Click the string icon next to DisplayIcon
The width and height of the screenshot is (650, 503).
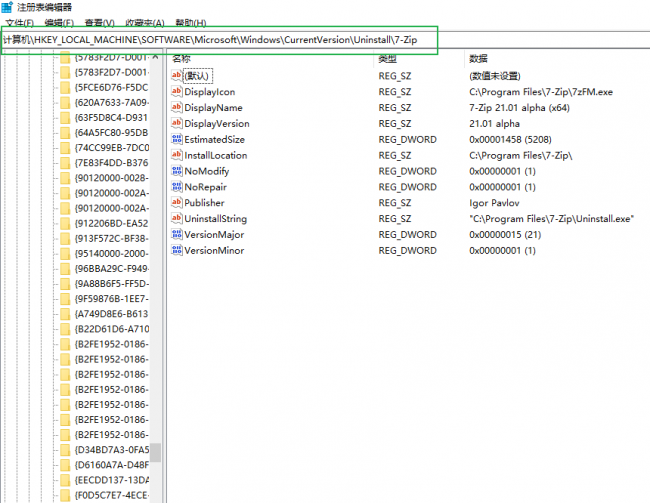[x=177, y=91]
